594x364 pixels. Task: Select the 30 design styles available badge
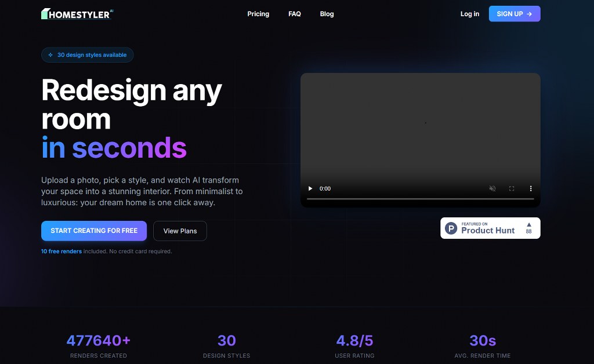click(x=87, y=55)
